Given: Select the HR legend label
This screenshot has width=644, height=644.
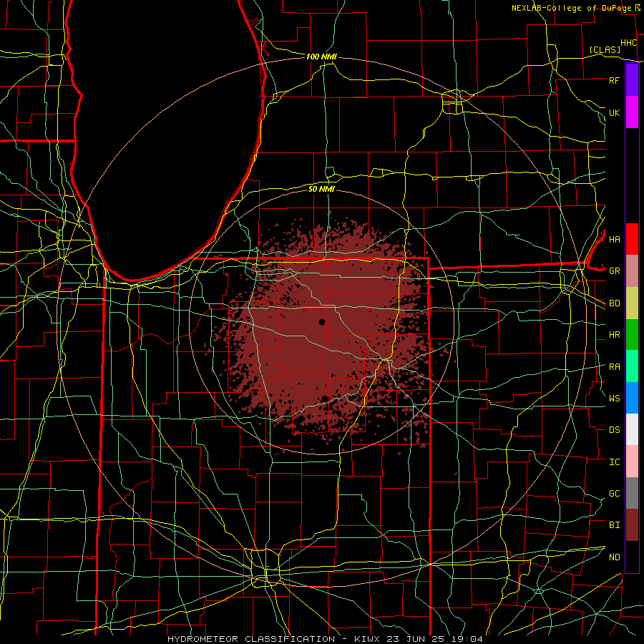Looking at the screenshot, I should click(x=614, y=335).
